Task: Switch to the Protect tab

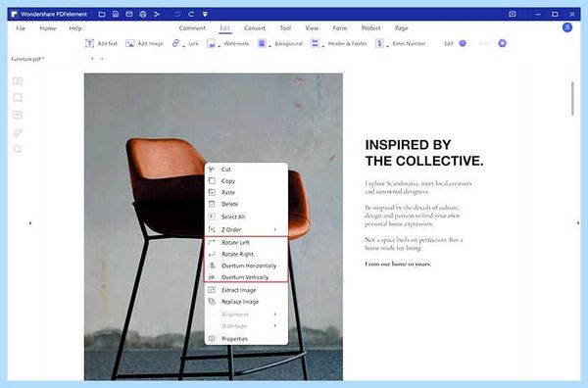Action: tap(370, 28)
